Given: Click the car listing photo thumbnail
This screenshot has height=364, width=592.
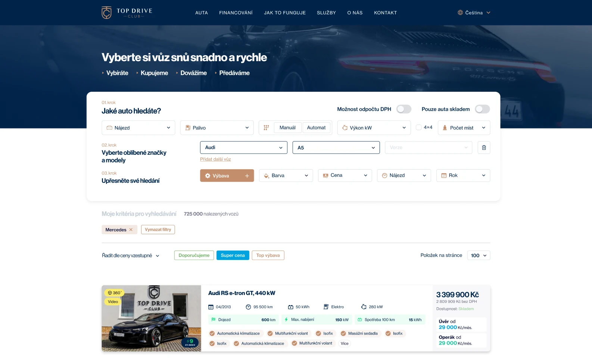Looking at the screenshot, I should (x=152, y=318).
